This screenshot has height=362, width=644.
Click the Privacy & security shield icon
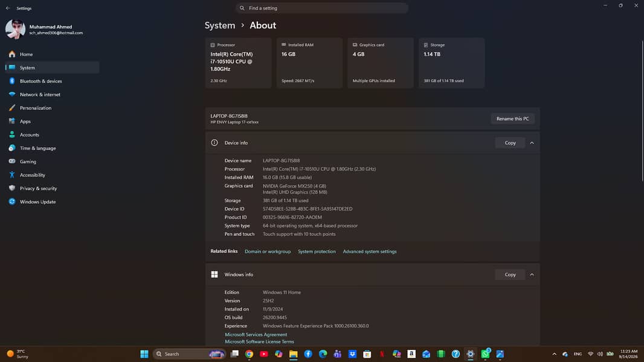point(12,188)
